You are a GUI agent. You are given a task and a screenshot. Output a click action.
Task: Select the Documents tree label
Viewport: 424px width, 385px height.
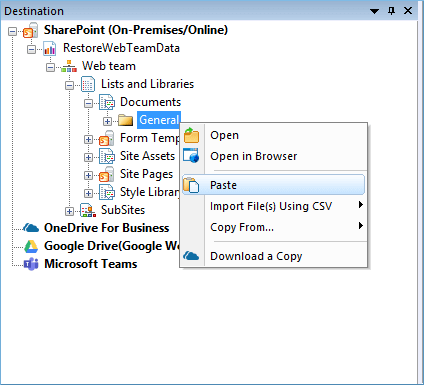[x=150, y=102]
